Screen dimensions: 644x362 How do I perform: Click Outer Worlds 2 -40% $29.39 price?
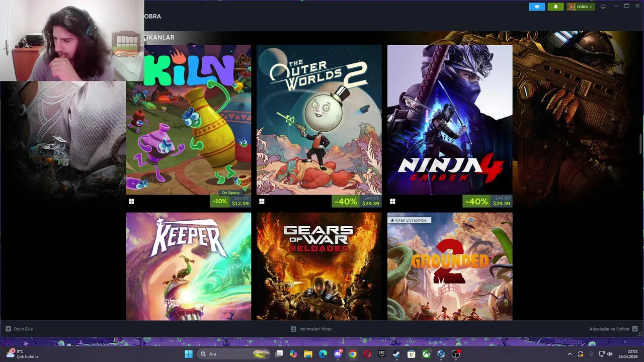pyautogui.click(x=357, y=202)
